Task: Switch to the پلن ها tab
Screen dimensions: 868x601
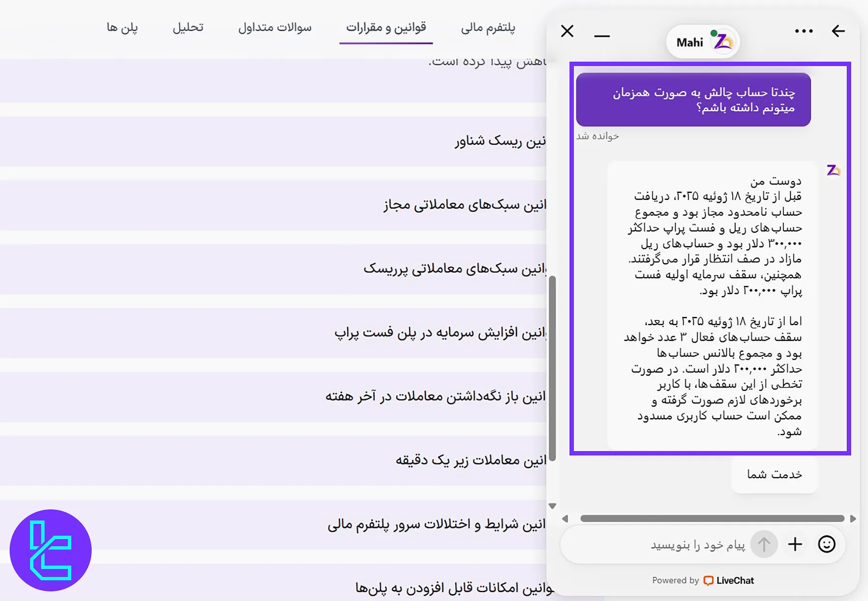Action: (x=122, y=28)
